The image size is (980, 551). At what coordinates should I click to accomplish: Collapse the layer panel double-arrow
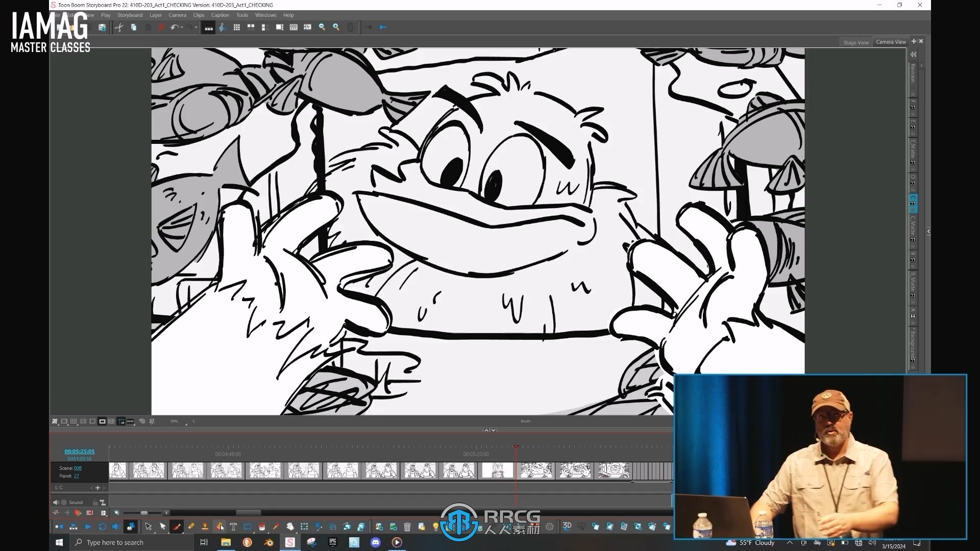click(913, 55)
